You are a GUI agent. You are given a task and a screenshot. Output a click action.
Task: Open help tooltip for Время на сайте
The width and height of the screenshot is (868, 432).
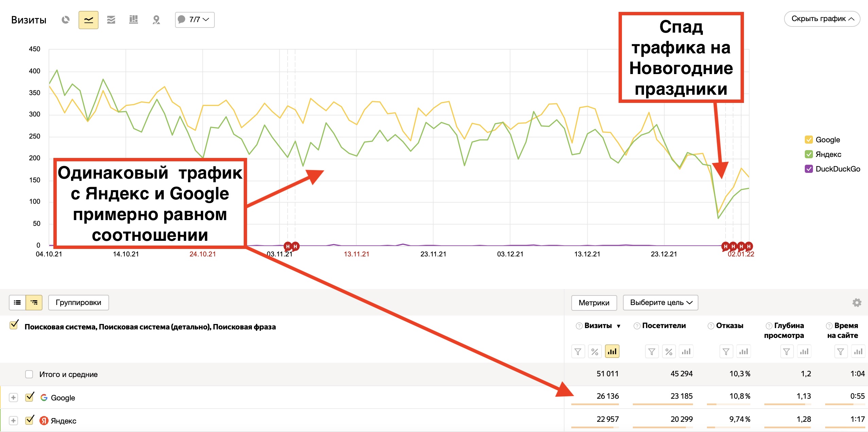click(829, 326)
